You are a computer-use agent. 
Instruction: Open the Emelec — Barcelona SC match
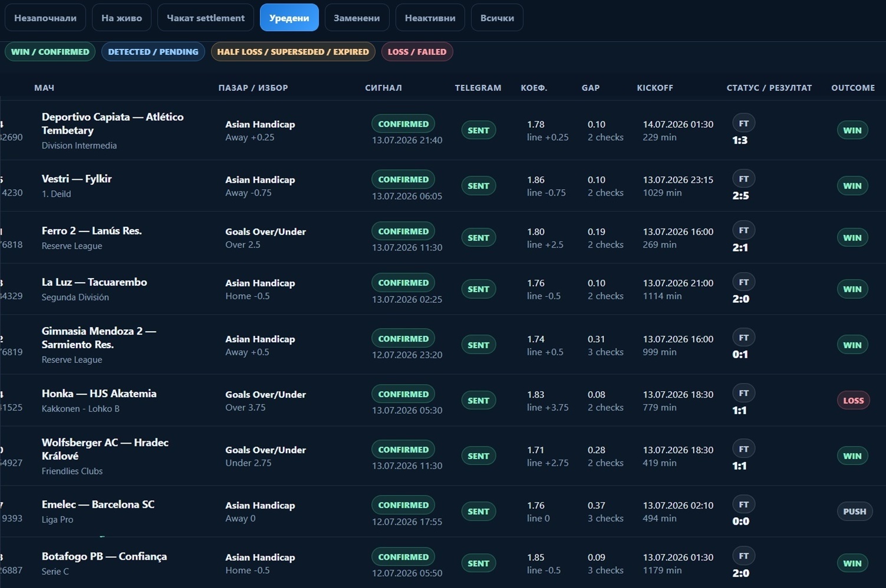coord(98,504)
